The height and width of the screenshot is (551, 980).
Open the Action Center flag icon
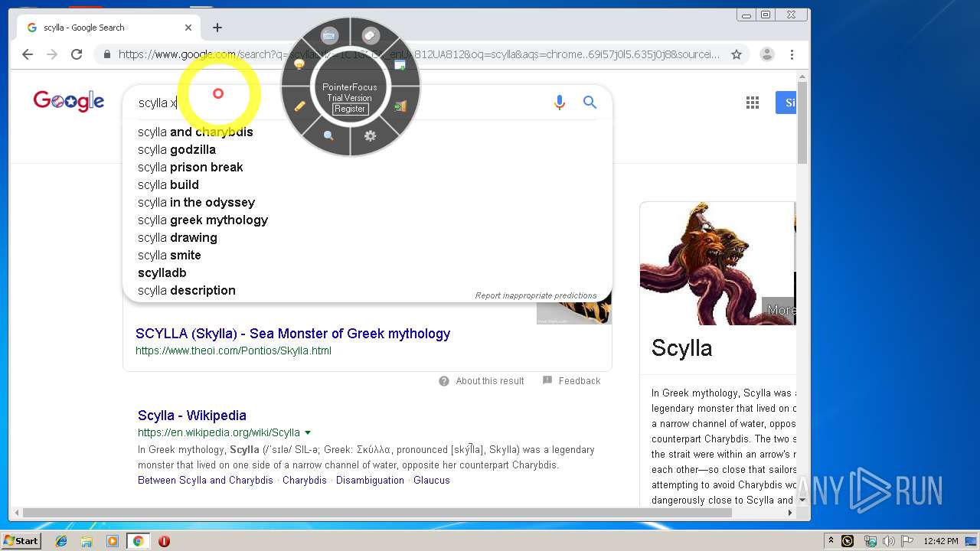(907, 541)
